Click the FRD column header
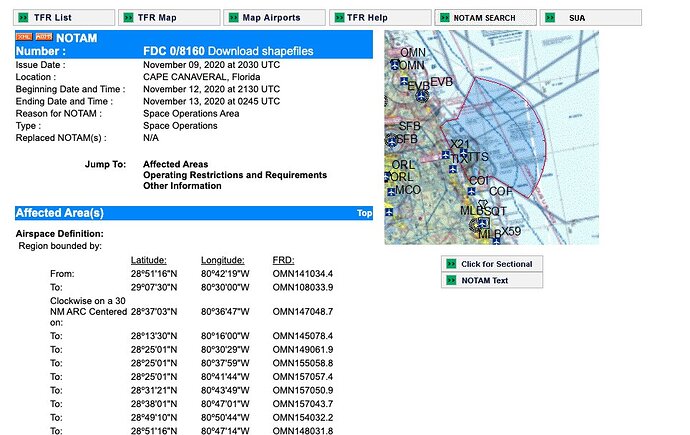Screen dimensions: 690x435 point(283,260)
